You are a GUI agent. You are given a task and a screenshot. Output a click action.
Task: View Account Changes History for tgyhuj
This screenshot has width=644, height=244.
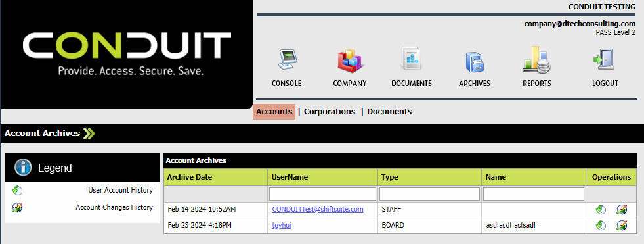pos(622,226)
